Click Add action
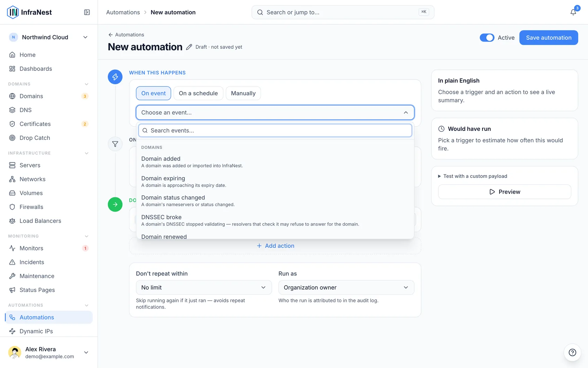588x368 pixels. click(275, 246)
